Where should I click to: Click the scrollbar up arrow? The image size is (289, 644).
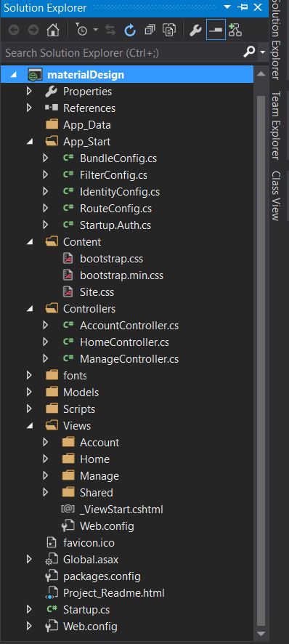[261, 73]
